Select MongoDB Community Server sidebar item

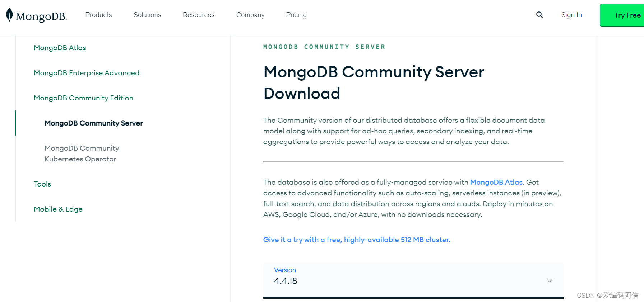click(x=94, y=123)
